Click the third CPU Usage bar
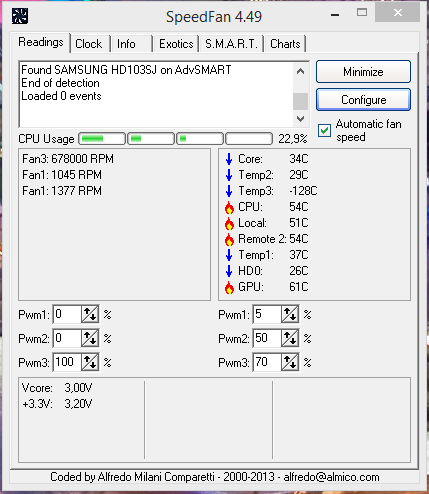This screenshot has height=494, width=429. 200,139
